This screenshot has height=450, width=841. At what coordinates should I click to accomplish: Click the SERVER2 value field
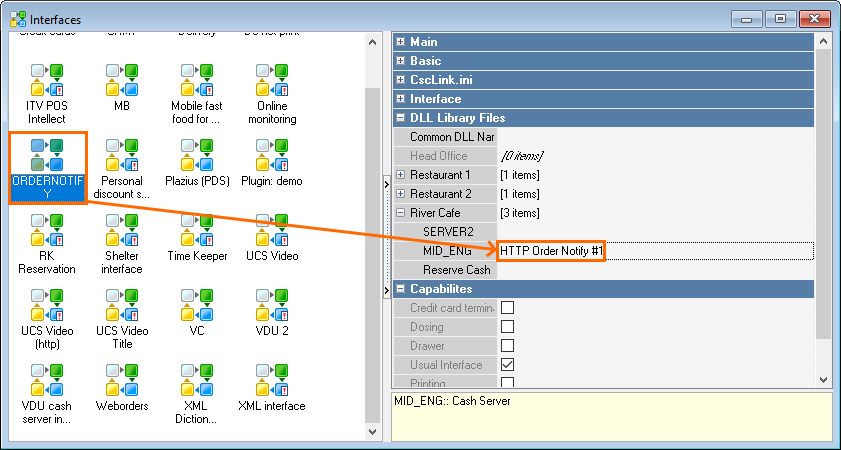(x=655, y=232)
